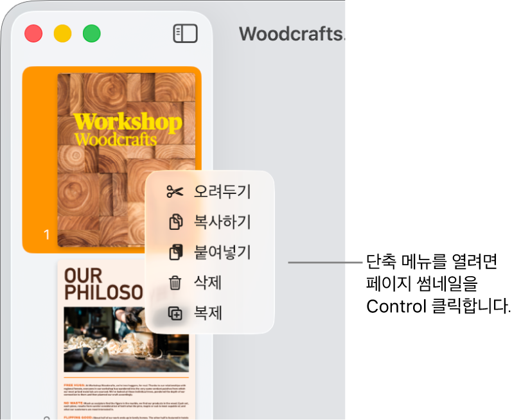Click the yellow Workshop title on cover thumbnail

click(x=128, y=123)
